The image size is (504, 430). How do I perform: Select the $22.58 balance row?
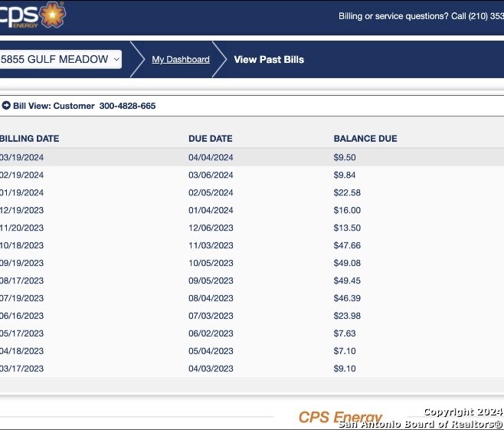(252, 192)
